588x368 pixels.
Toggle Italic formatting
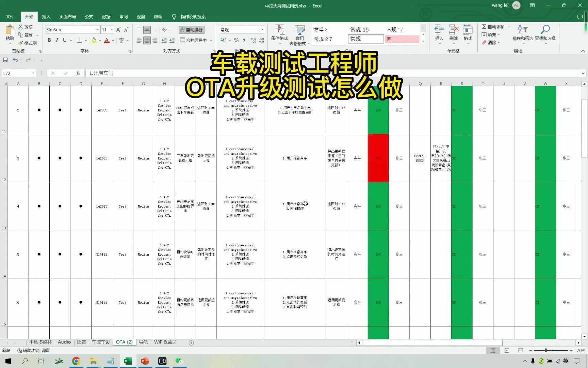click(x=57, y=40)
